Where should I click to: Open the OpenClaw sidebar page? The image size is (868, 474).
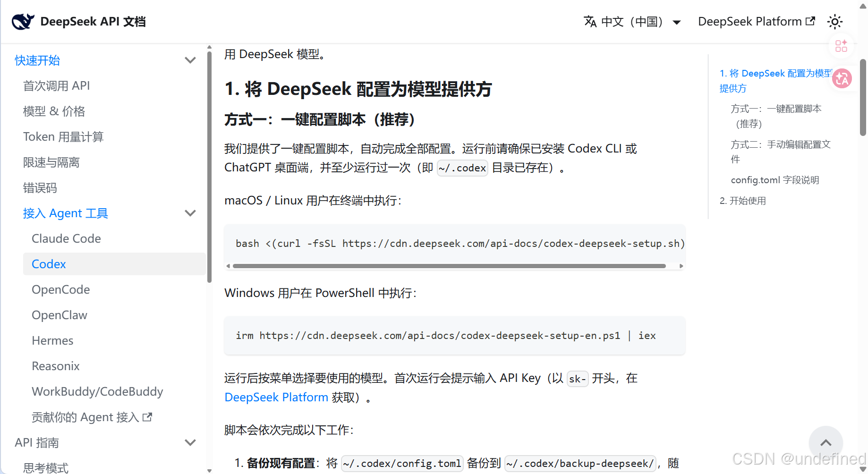(60, 315)
